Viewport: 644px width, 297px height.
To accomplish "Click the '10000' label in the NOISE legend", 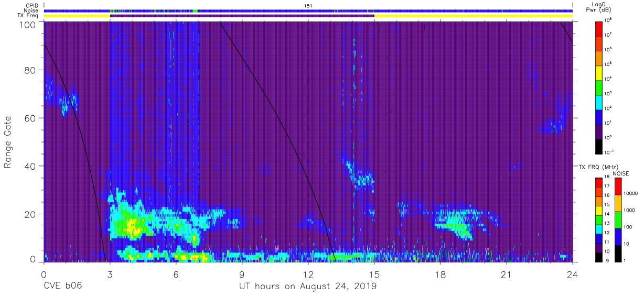I will tap(631, 194).
